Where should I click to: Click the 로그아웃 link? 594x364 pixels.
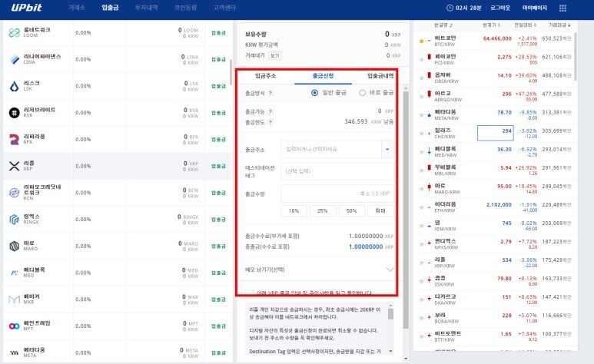[500, 8]
